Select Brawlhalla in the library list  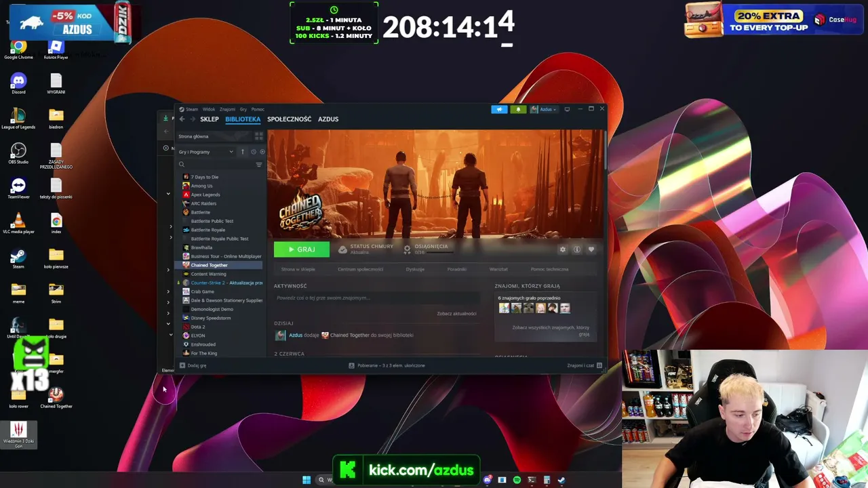click(x=201, y=247)
